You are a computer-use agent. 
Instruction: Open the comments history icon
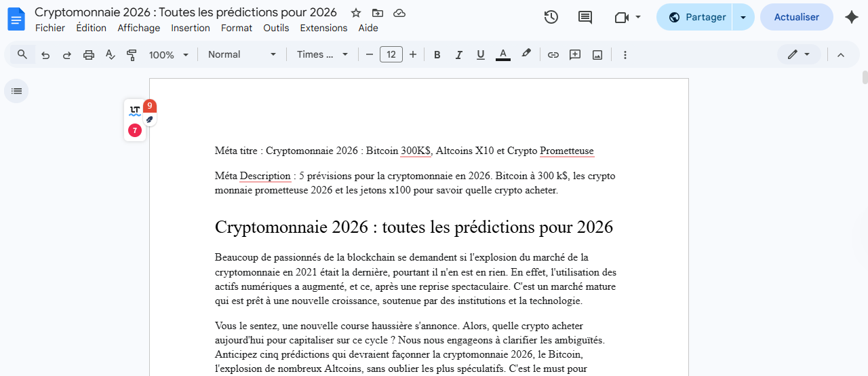585,17
